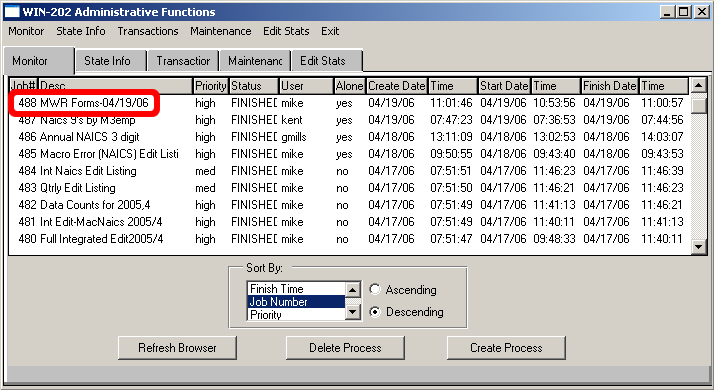Screen dimensions: 714x390
Task: Click the Delete Process button
Action: (345, 348)
